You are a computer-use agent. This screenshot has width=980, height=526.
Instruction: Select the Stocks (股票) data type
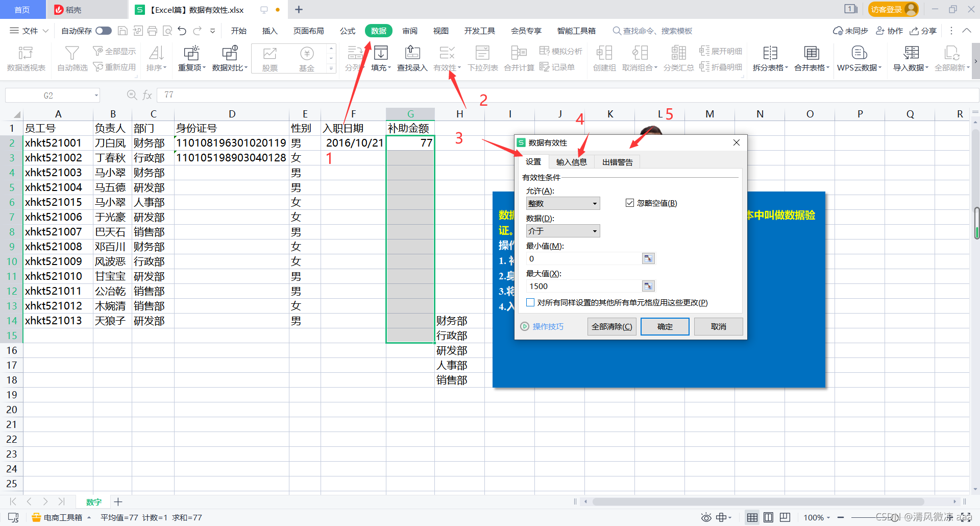coord(269,58)
